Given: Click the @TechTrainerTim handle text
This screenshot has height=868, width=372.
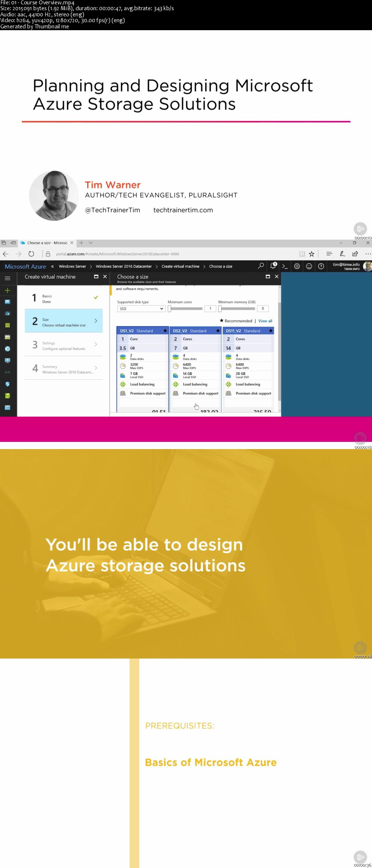Looking at the screenshot, I should click(112, 210).
